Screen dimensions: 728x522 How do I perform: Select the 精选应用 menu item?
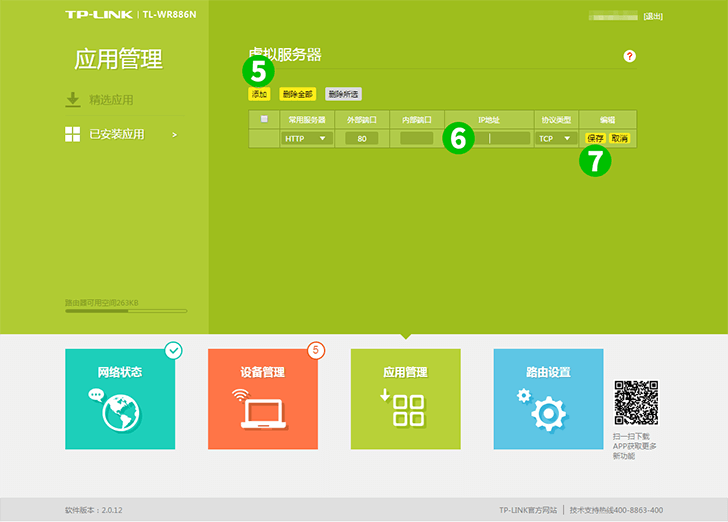111,100
